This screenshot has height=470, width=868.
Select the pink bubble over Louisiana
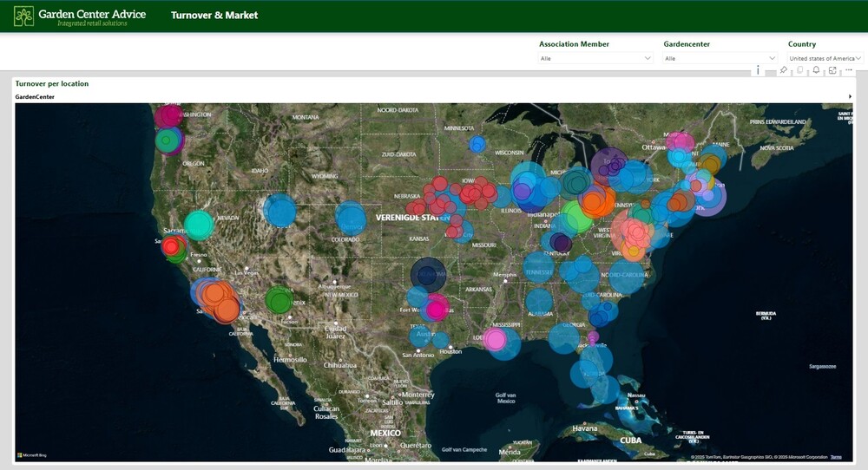495,340
